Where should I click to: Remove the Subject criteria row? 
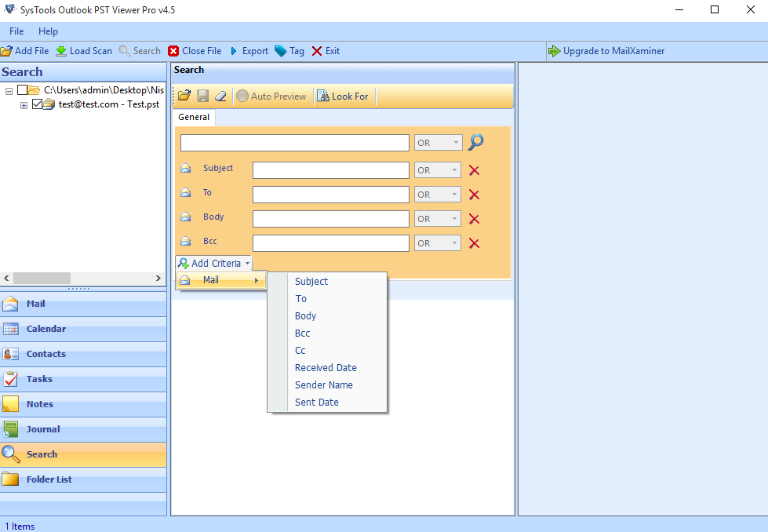point(474,170)
